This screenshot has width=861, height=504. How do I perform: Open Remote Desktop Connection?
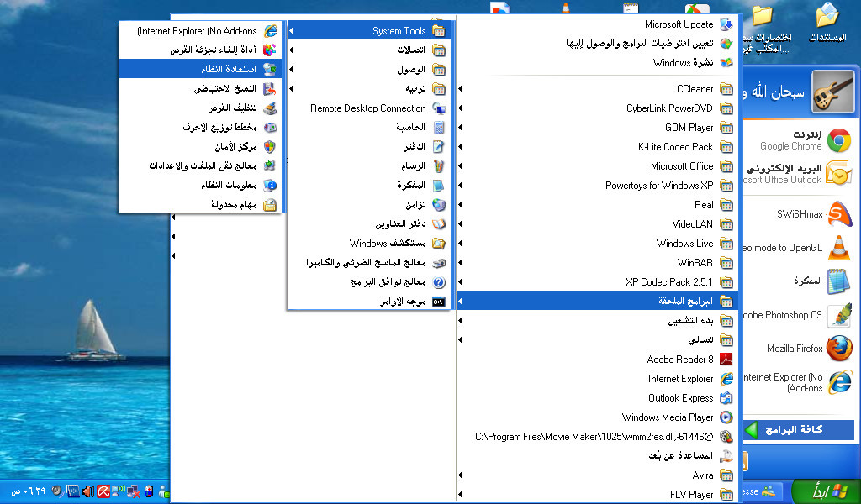point(368,108)
